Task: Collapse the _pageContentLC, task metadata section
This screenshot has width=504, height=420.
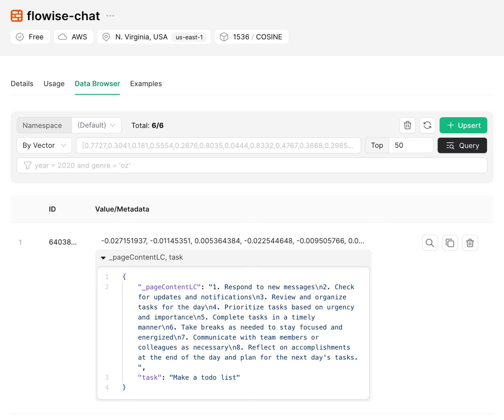Action: pos(103,258)
